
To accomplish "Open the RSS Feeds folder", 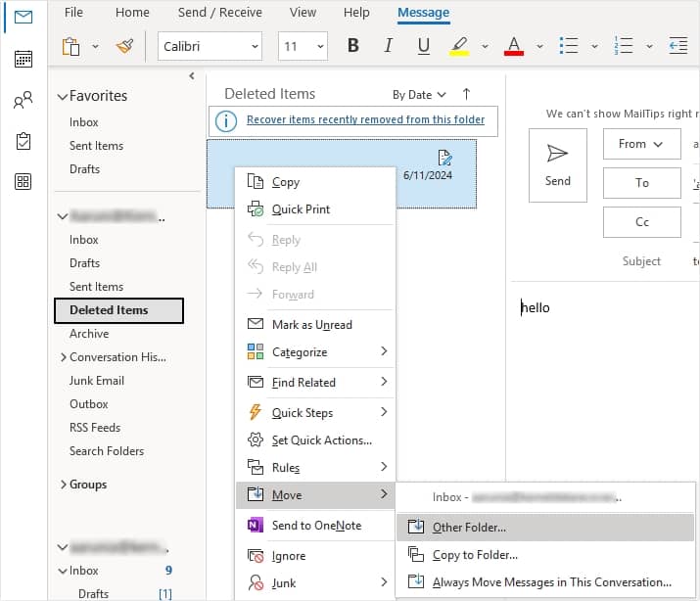I will 95,428.
